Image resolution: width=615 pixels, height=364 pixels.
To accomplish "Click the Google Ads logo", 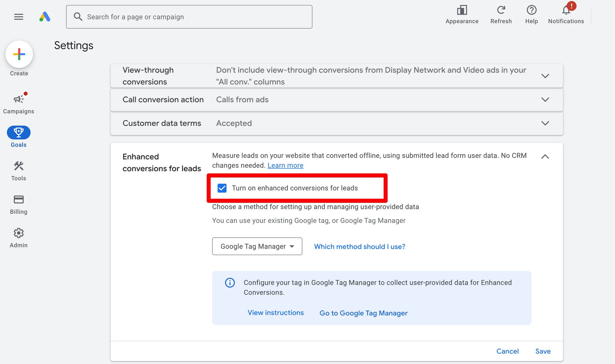I will pyautogui.click(x=45, y=17).
